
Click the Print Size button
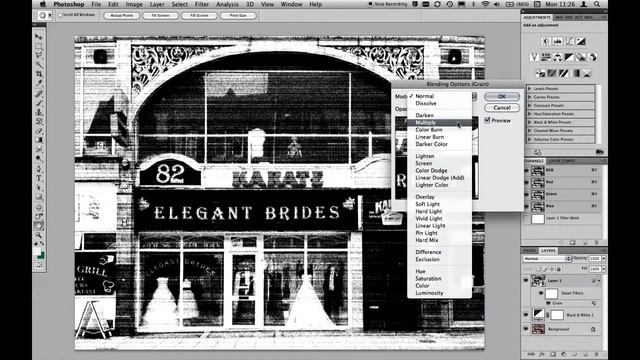tap(238, 16)
